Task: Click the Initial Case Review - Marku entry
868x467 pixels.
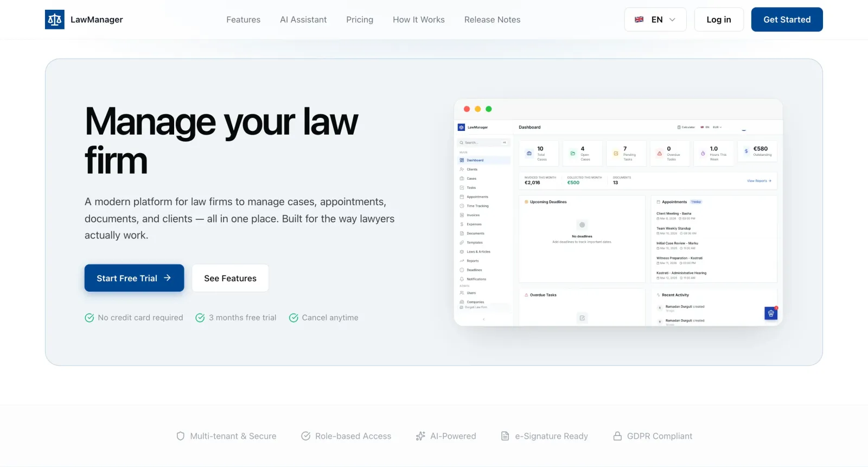Action: click(677, 245)
